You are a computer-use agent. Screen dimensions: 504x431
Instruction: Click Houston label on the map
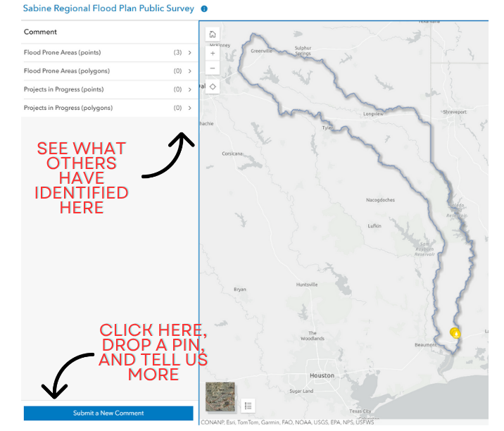322,375
